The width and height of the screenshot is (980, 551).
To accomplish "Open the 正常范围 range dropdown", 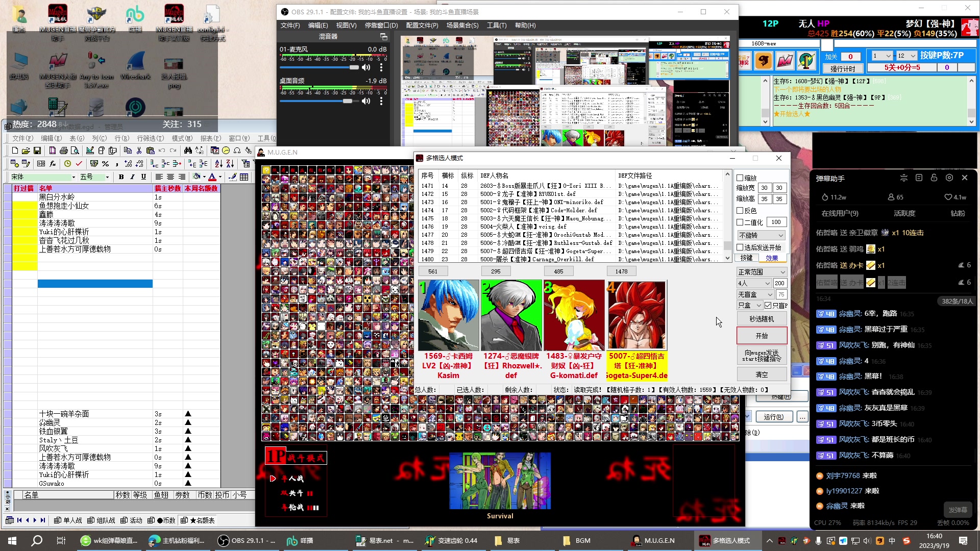I will click(762, 272).
